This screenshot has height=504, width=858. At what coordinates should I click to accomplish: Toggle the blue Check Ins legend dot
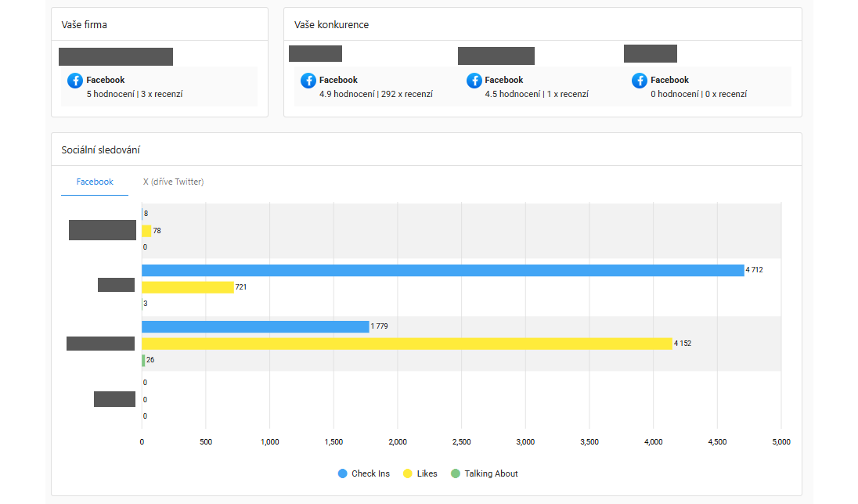342,473
